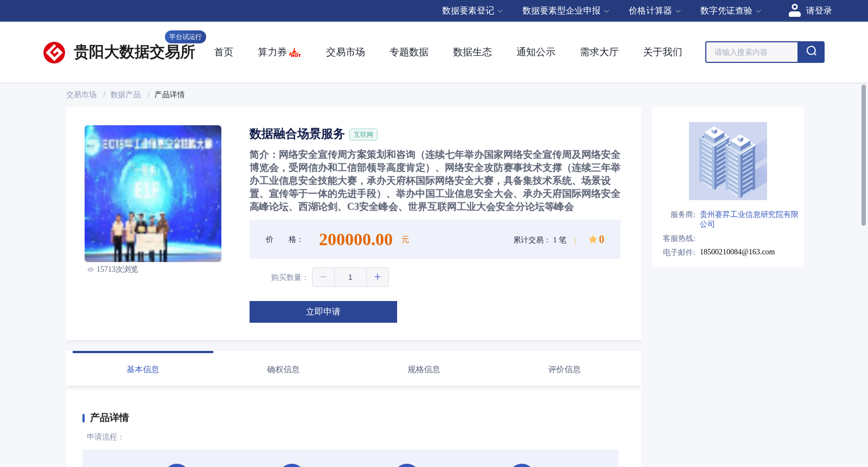
Task: Switch to the 规格信息 tab
Action: click(x=424, y=369)
